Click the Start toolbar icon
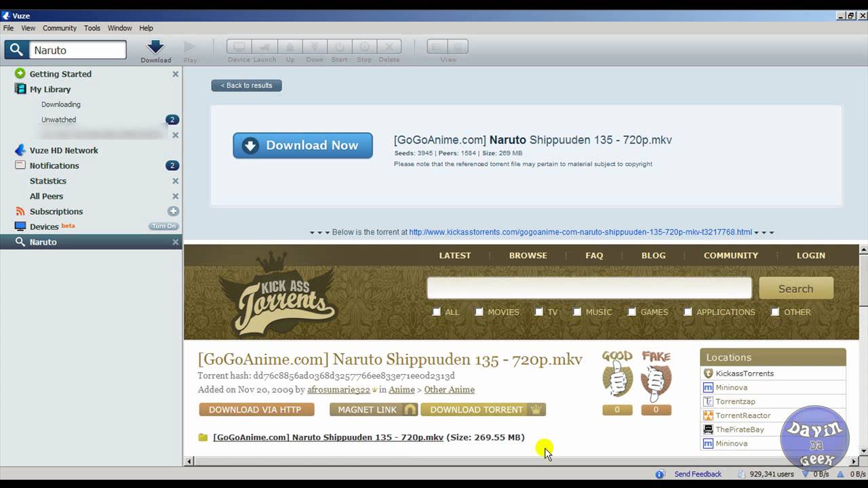Viewport: 868px width, 488px height. (340, 47)
